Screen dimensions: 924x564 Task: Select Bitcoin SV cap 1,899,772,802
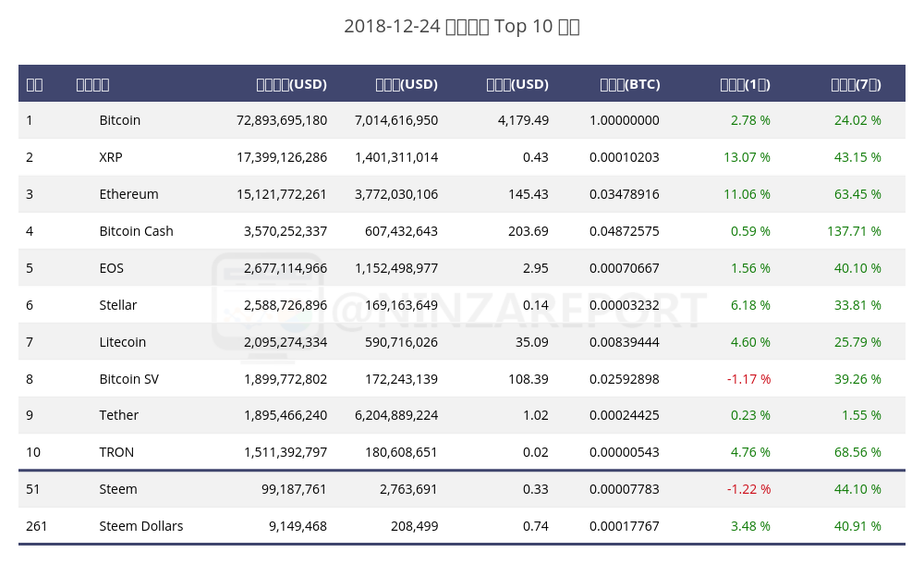click(x=286, y=379)
